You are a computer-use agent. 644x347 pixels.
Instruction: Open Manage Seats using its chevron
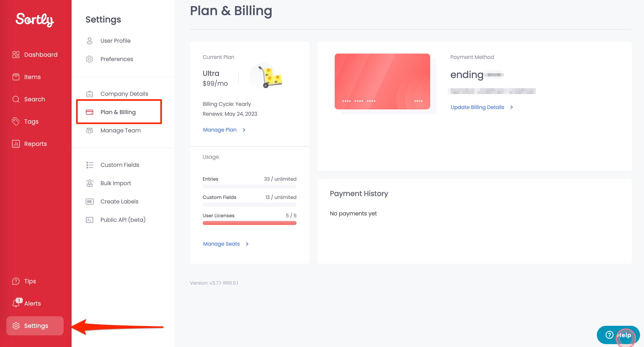click(247, 244)
